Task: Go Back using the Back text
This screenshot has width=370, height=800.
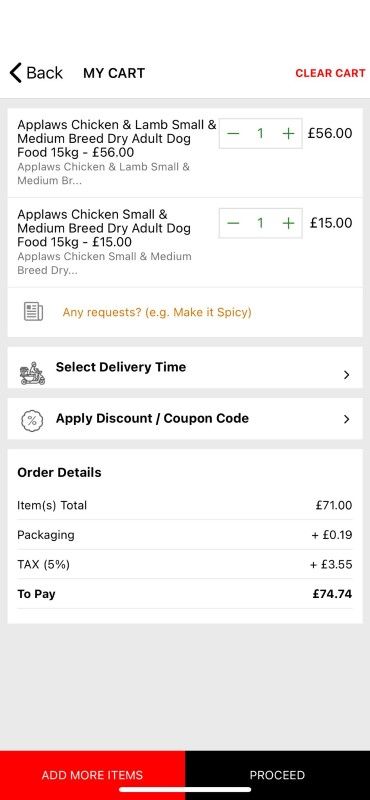Action: point(44,73)
